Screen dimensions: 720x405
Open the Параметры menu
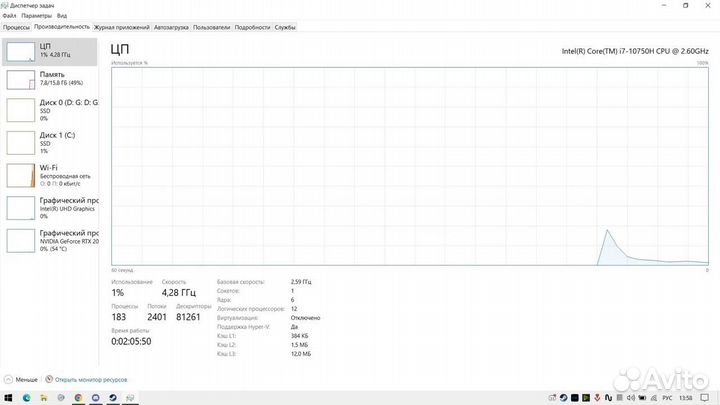coord(37,16)
